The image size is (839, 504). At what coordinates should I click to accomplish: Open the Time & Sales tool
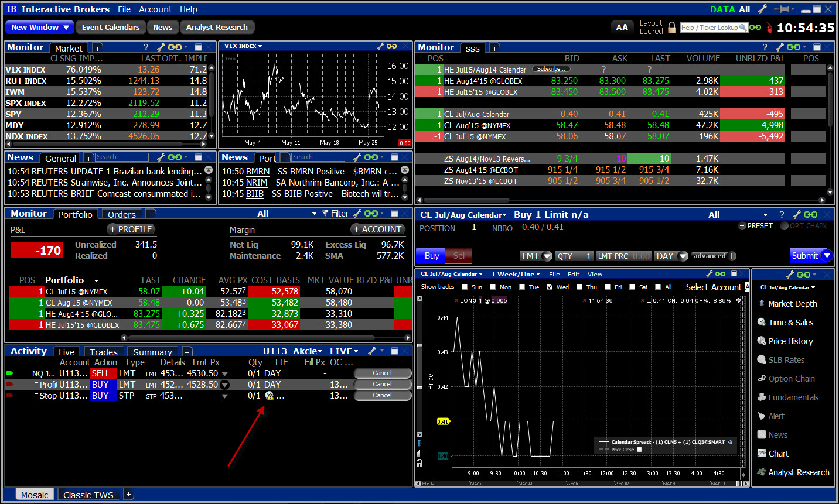(x=790, y=323)
